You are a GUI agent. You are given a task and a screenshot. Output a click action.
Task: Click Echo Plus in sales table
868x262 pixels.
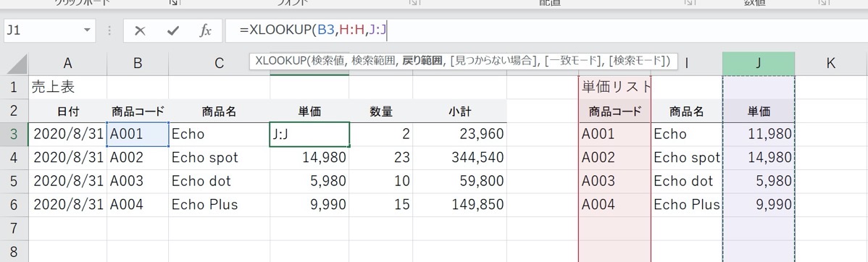pos(220,205)
